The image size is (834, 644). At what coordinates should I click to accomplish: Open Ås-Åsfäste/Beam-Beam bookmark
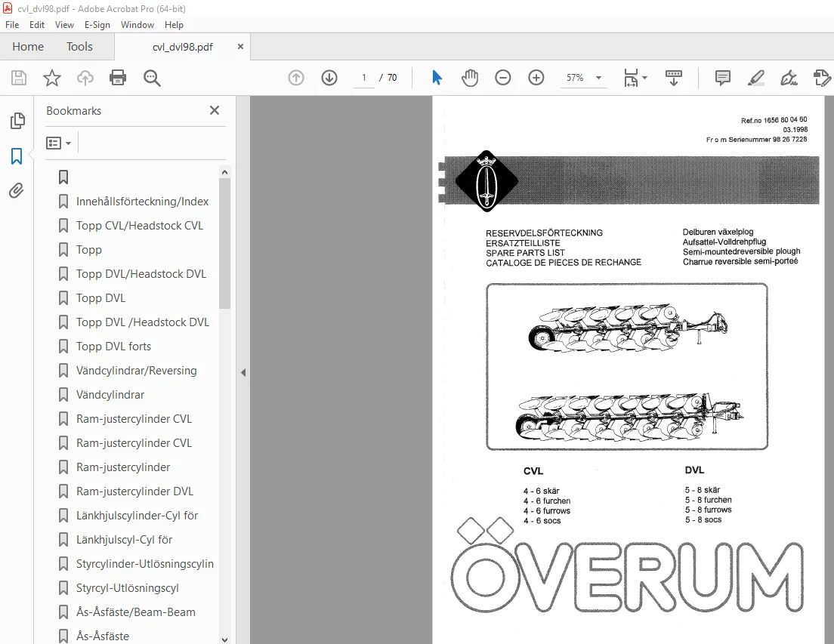136,612
